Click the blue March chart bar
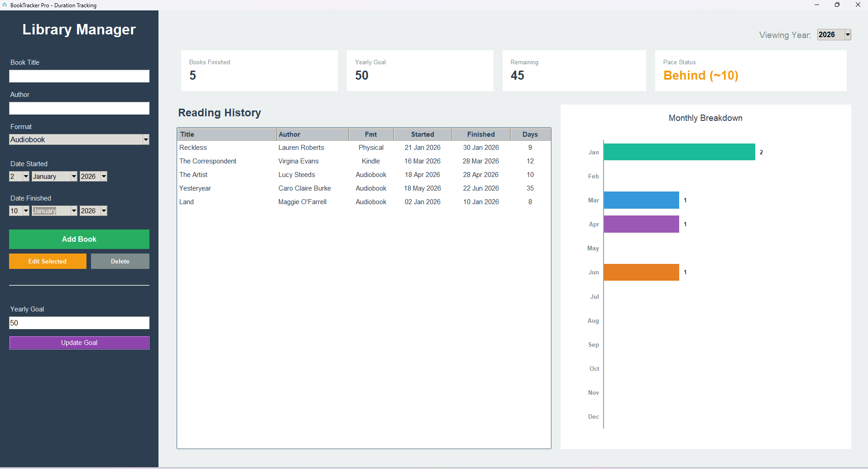868x469 pixels. pos(641,200)
